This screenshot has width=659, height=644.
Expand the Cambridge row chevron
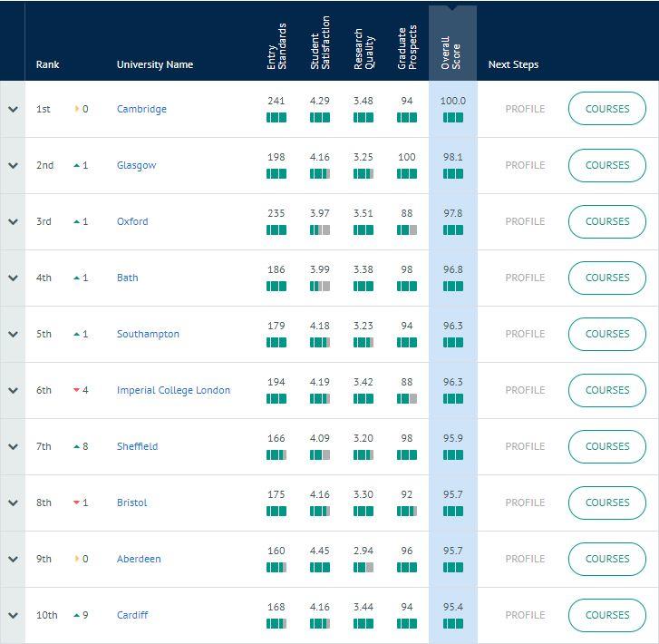click(x=13, y=109)
